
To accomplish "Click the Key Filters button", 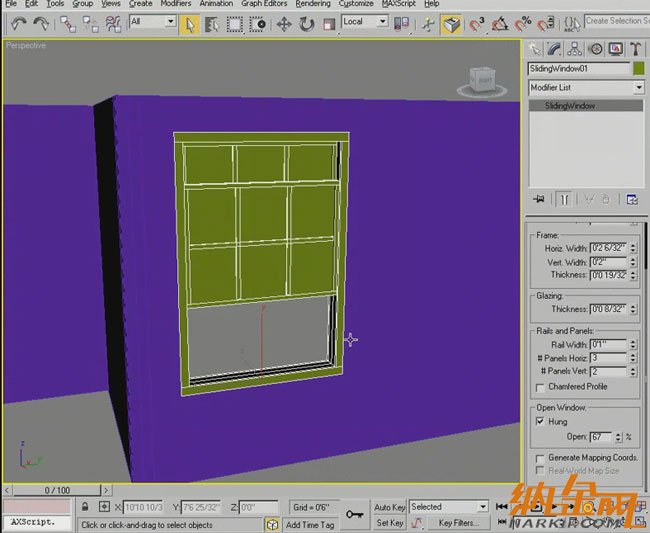I will click(x=458, y=523).
